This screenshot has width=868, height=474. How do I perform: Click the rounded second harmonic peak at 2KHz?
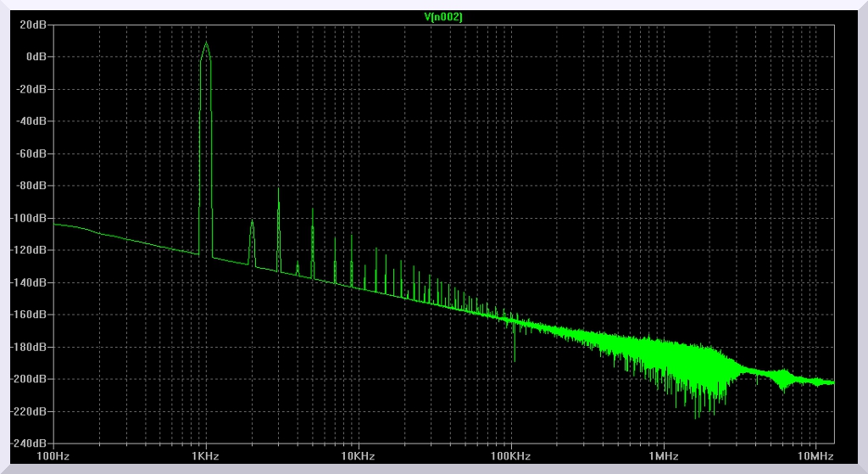252,221
